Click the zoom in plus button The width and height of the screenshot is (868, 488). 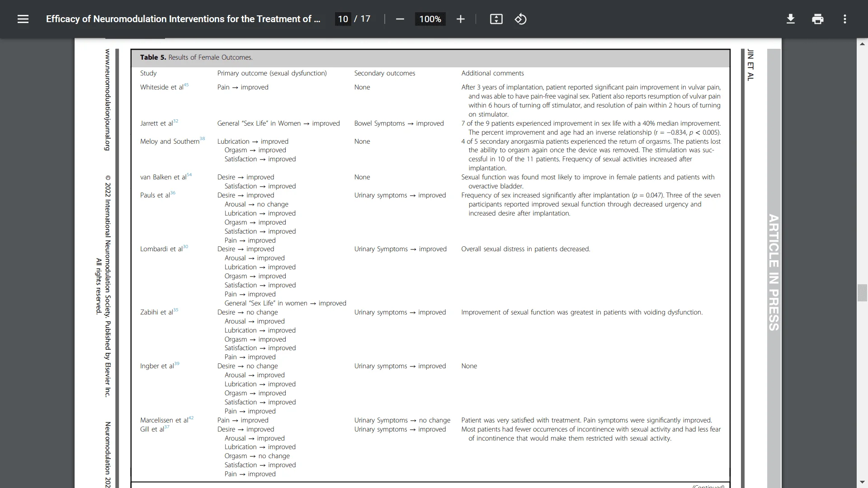(460, 19)
